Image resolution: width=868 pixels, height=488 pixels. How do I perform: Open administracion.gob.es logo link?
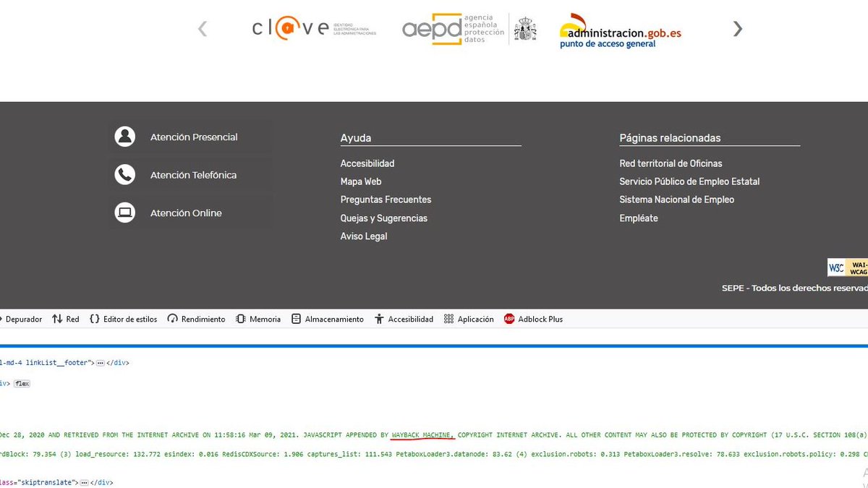pyautogui.click(x=621, y=31)
